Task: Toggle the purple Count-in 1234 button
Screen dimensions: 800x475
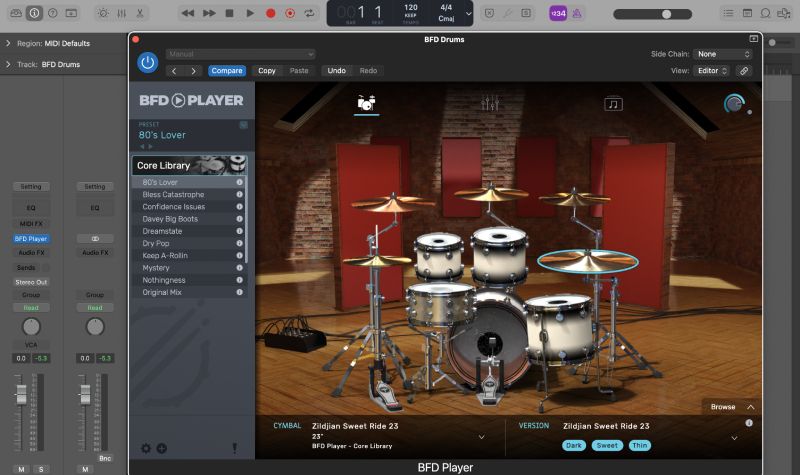Action: [558, 13]
